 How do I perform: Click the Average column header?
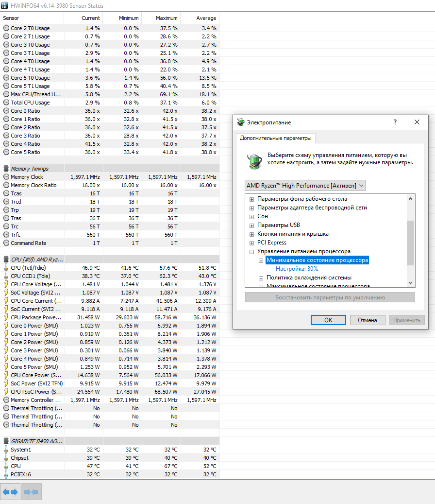[x=200, y=18]
